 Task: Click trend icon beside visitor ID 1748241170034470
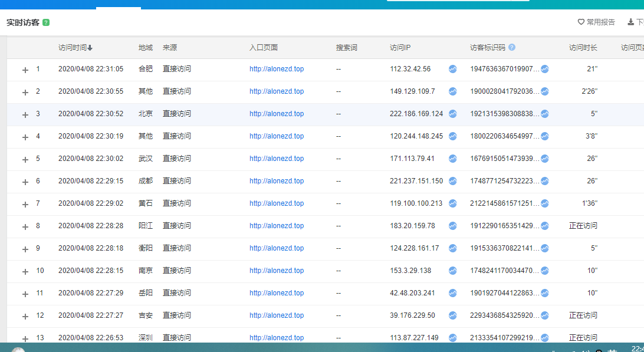(x=544, y=270)
